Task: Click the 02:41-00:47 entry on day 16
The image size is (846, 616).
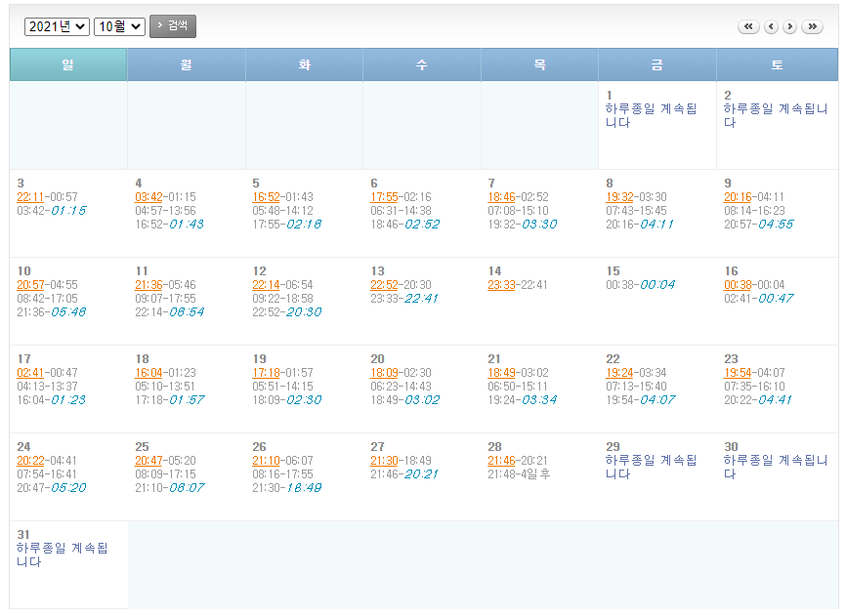Action: tap(759, 299)
